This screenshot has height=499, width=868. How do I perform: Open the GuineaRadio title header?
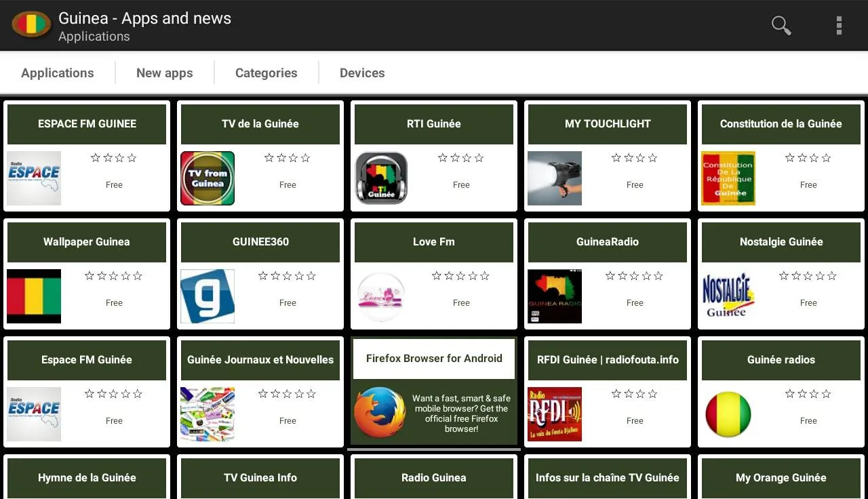608,242
